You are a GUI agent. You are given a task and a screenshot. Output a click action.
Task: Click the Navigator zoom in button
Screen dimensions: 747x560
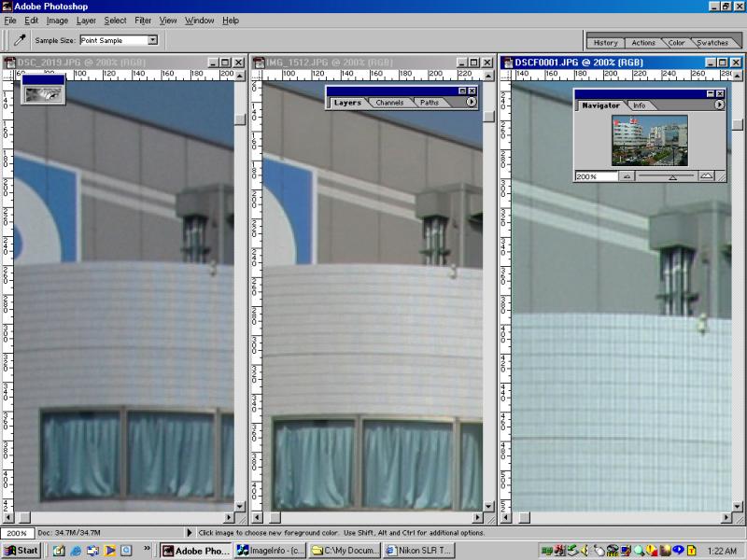(707, 176)
